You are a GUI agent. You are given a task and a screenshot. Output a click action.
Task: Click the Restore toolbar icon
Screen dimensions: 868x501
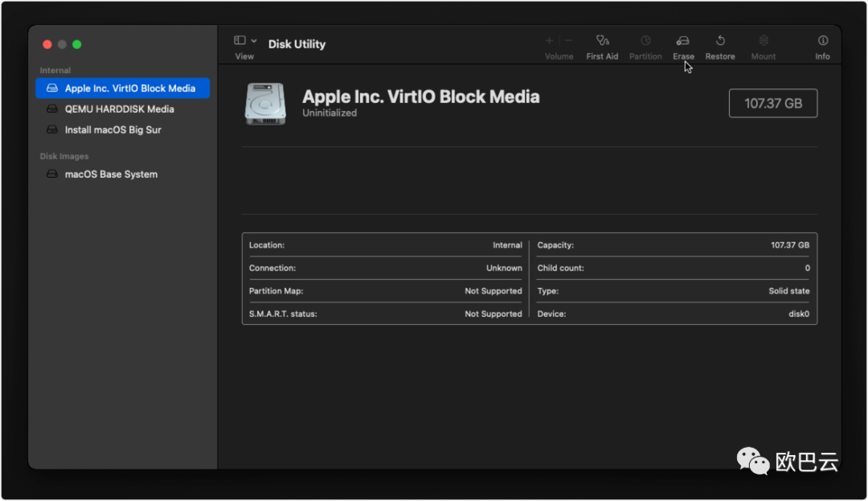tap(720, 41)
